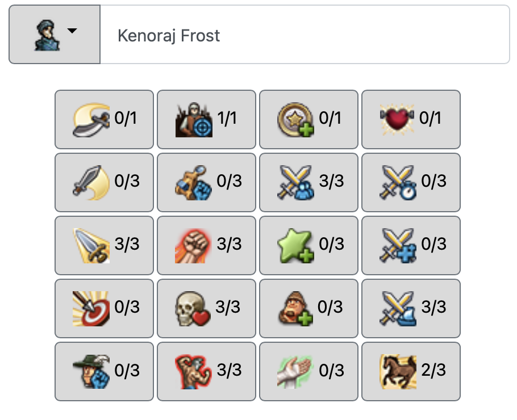
Task: Click the Kenoraj Frost name field
Action: click(305, 35)
